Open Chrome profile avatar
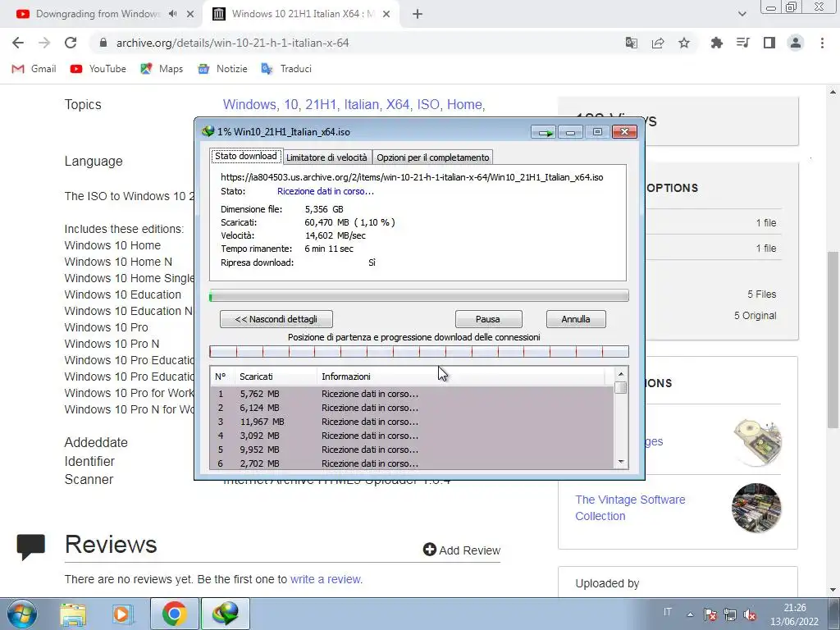Viewport: 840px width, 630px height. (x=796, y=43)
